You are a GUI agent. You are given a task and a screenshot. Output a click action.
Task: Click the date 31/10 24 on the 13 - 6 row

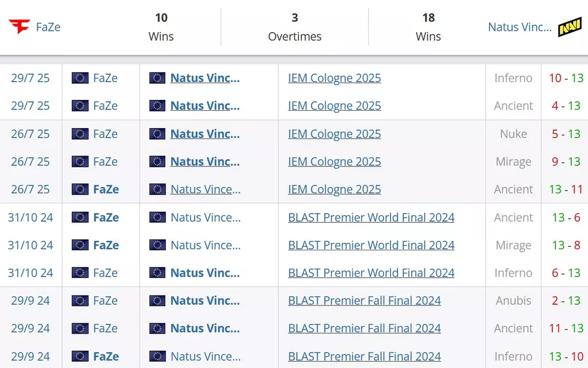coord(30,218)
